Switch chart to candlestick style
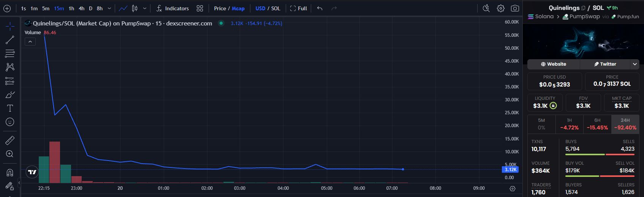Screen dimensions: 644x197 [134, 8]
